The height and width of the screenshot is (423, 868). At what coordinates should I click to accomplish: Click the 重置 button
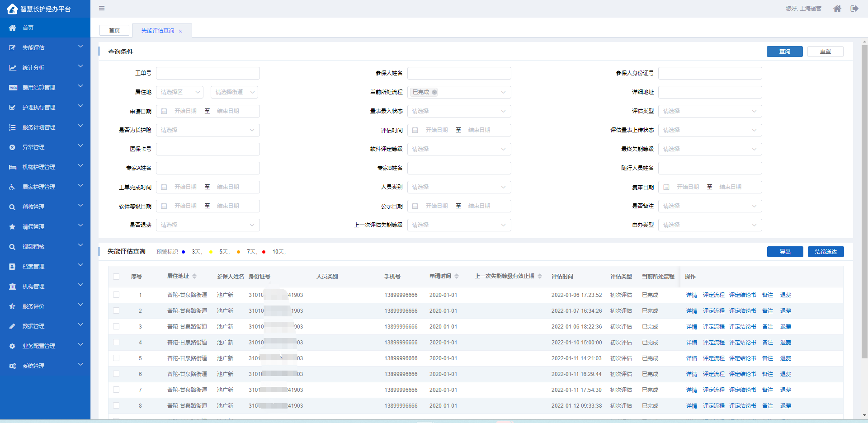826,52
